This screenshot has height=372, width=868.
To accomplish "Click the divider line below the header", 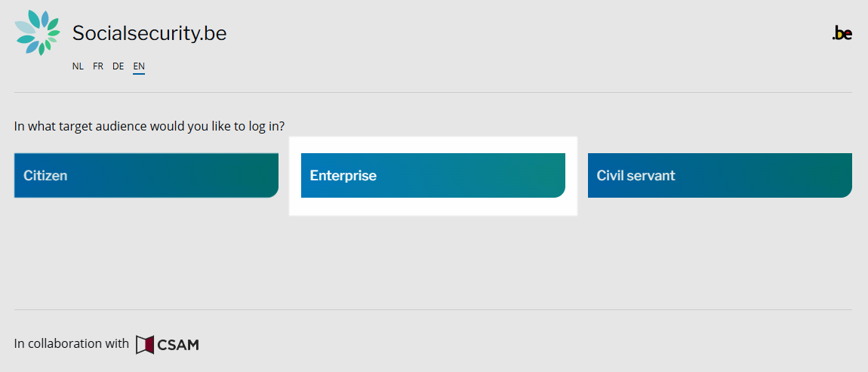I will 432,93.
